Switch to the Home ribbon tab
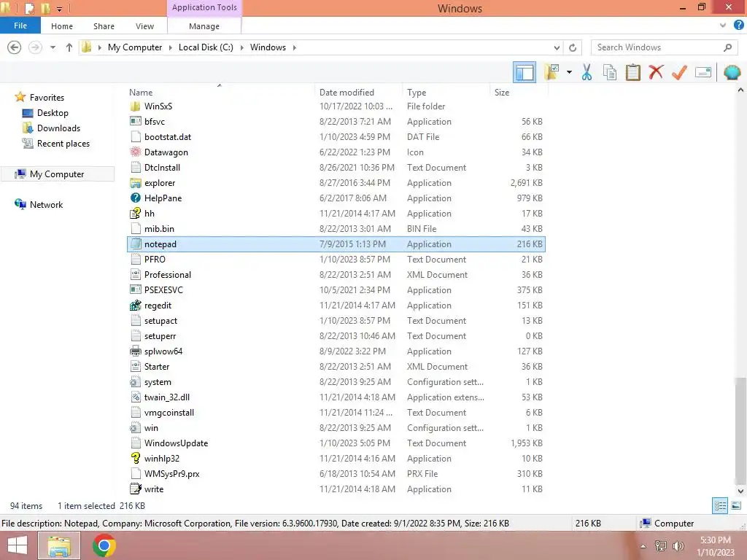 pos(62,26)
